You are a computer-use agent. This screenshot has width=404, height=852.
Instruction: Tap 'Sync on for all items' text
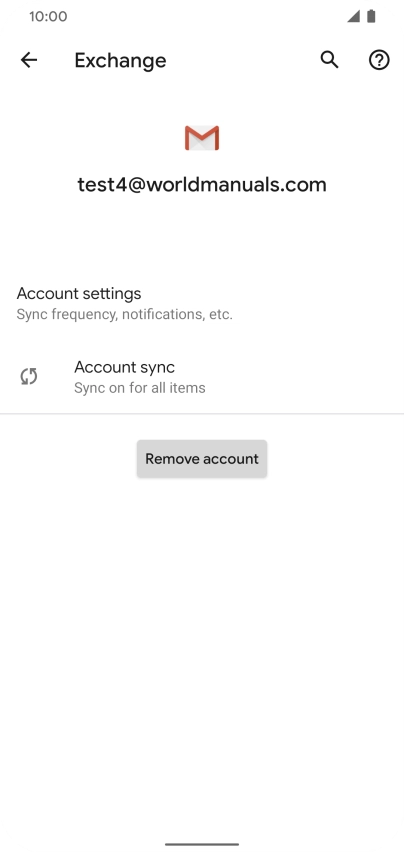[140, 388]
